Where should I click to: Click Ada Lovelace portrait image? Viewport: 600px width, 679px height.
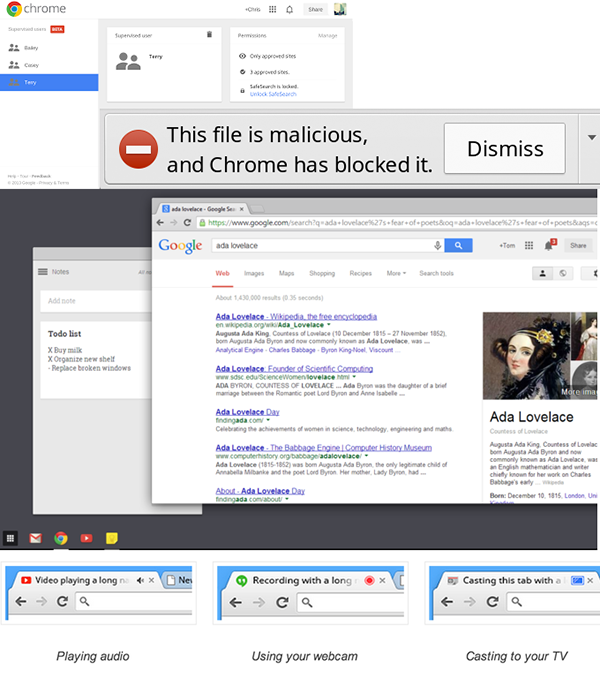click(x=526, y=356)
